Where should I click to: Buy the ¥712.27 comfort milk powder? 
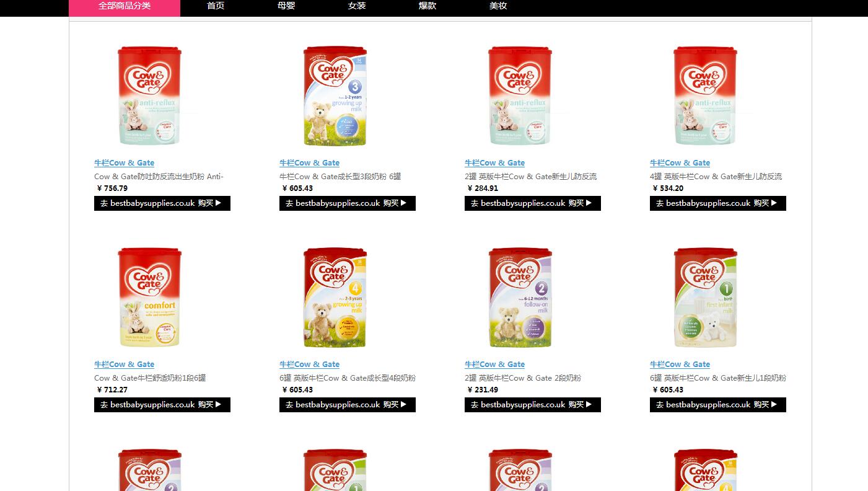click(162, 405)
